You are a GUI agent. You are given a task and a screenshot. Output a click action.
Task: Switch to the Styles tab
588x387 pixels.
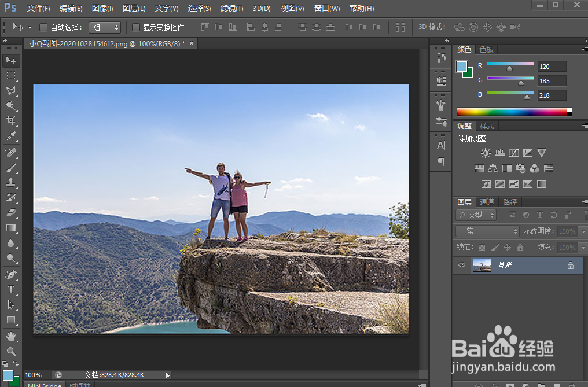487,126
